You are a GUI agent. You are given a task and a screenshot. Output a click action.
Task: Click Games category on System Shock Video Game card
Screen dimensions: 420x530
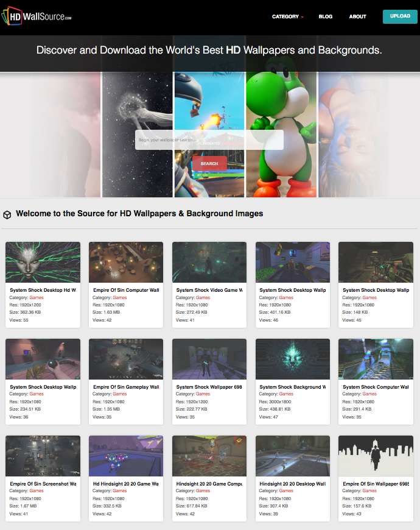pos(203,297)
